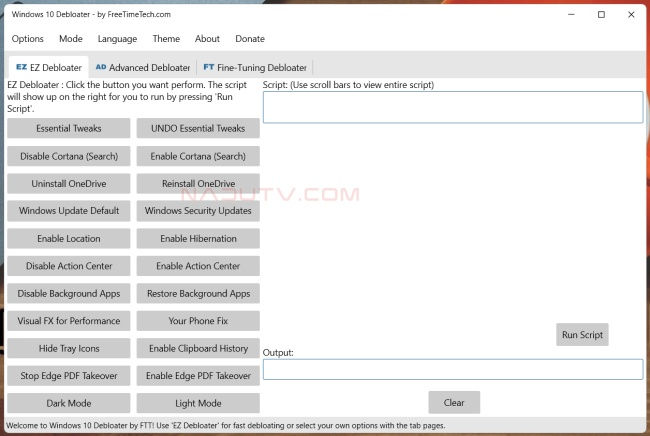Run the script with Run Script

pyautogui.click(x=582, y=335)
